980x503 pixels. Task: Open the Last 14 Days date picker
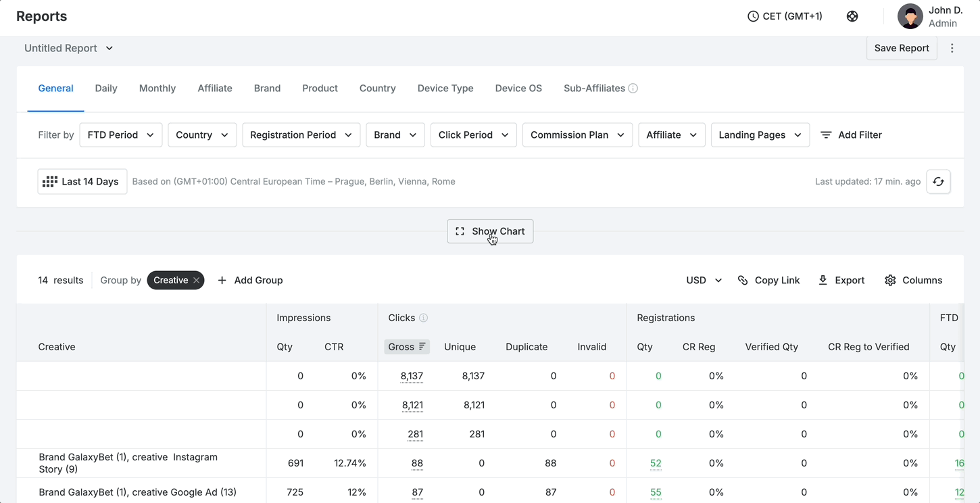coord(82,181)
